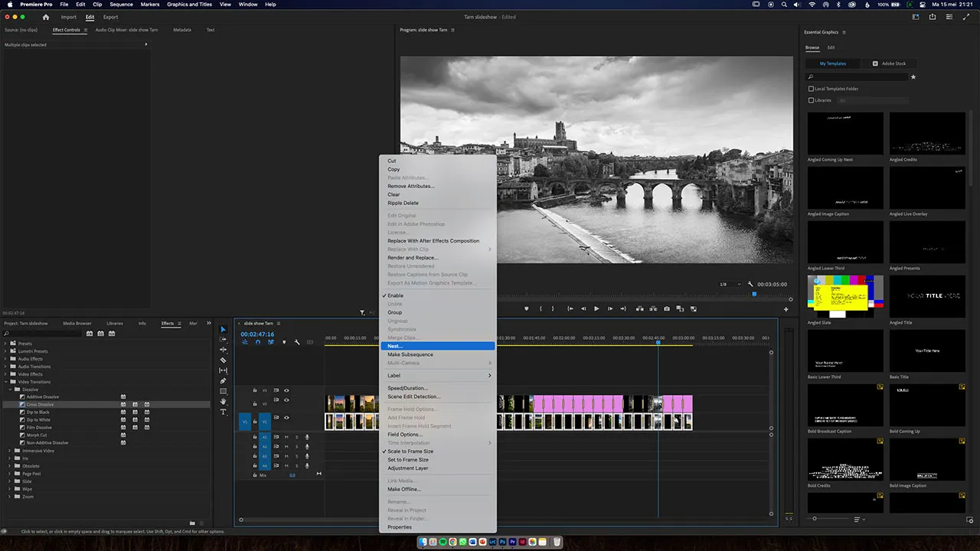Choose the Type tool
This screenshot has width=980, height=551.
[223, 412]
